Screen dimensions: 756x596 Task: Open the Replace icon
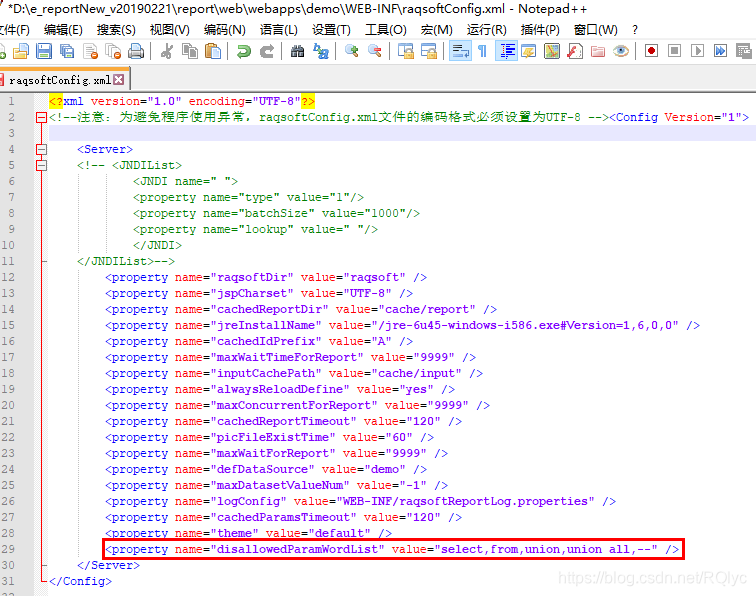pos(321,51)
